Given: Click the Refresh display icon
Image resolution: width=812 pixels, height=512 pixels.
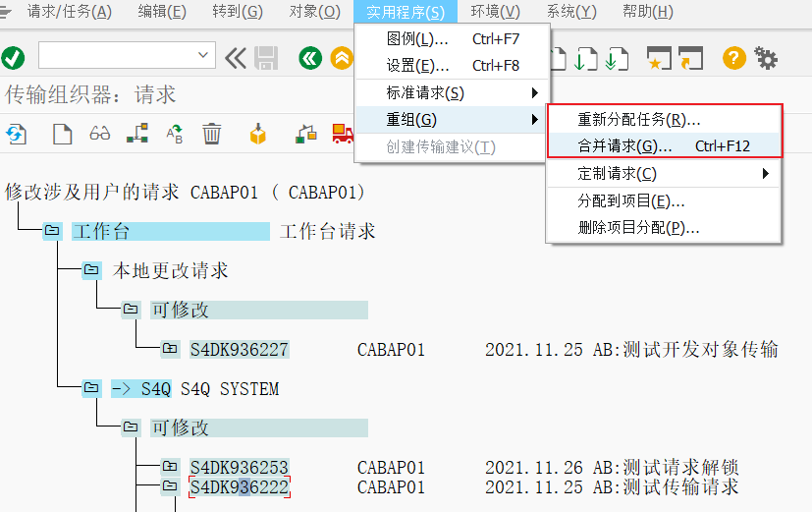Looking at the screenshot, I should coord(16,135).
